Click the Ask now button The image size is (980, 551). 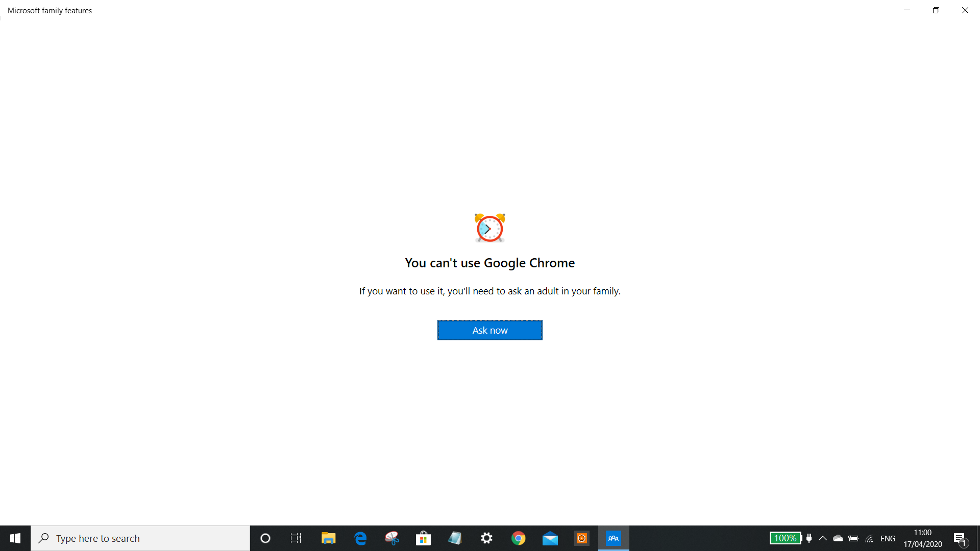(x=489, y=330)
